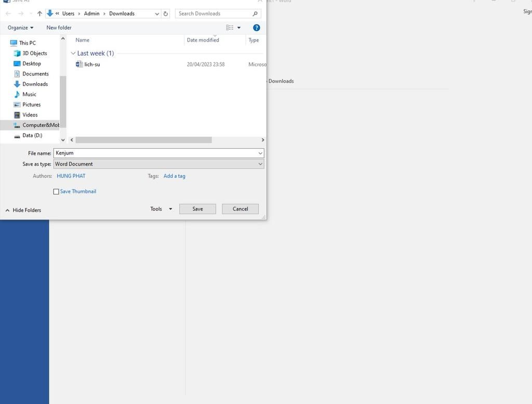The width and height of the screenshot is (532, 404).
Task: Click the blue Downloads icon in address bar
Action: (x=50, y=13)
